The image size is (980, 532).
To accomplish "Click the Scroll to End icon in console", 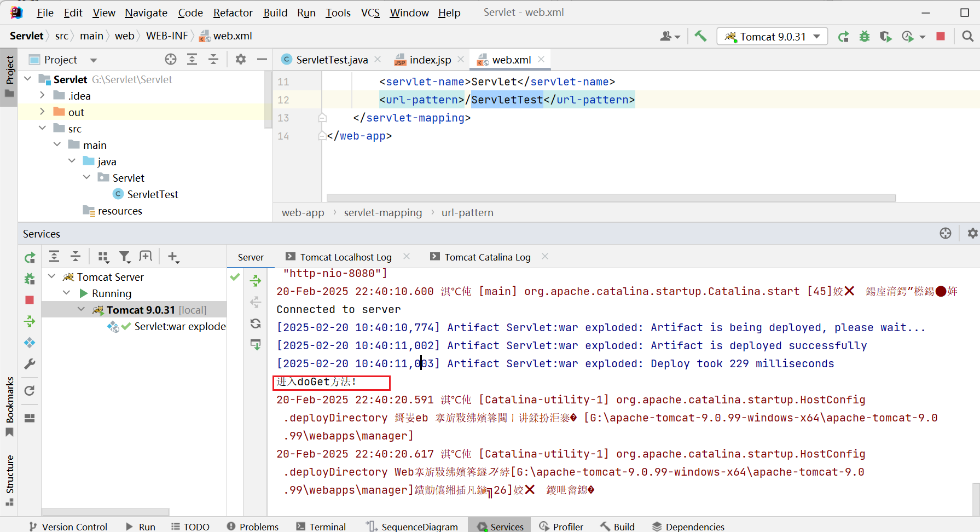I will [256, 345].
